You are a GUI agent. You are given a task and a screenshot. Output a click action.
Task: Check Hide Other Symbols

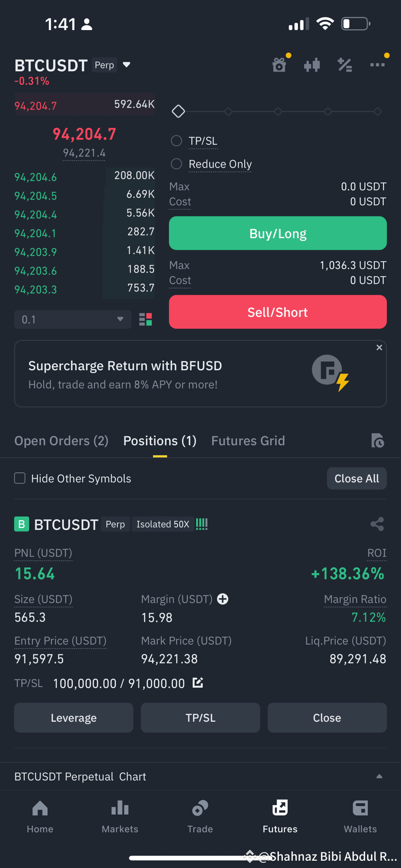20,478
